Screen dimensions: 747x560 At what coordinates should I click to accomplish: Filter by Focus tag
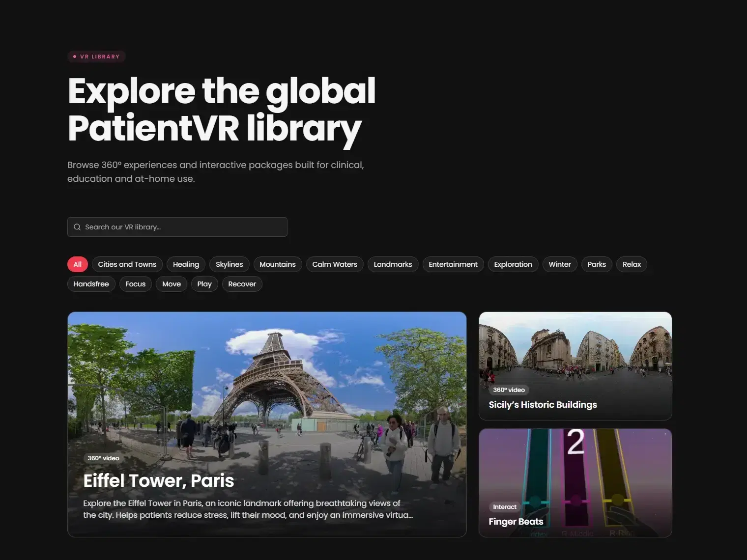(136, 284)
